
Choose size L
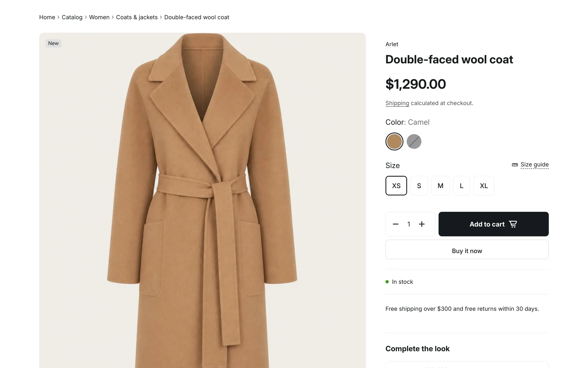(461, 186)
